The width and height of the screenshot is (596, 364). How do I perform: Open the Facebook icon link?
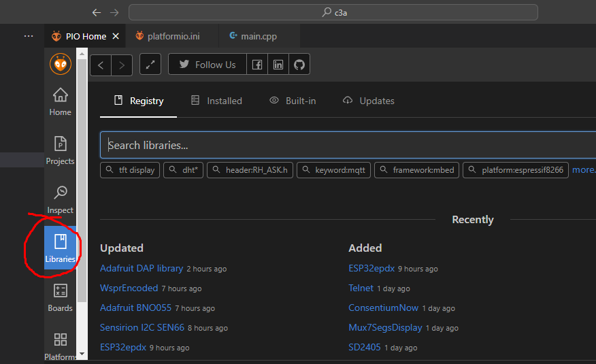257,65
